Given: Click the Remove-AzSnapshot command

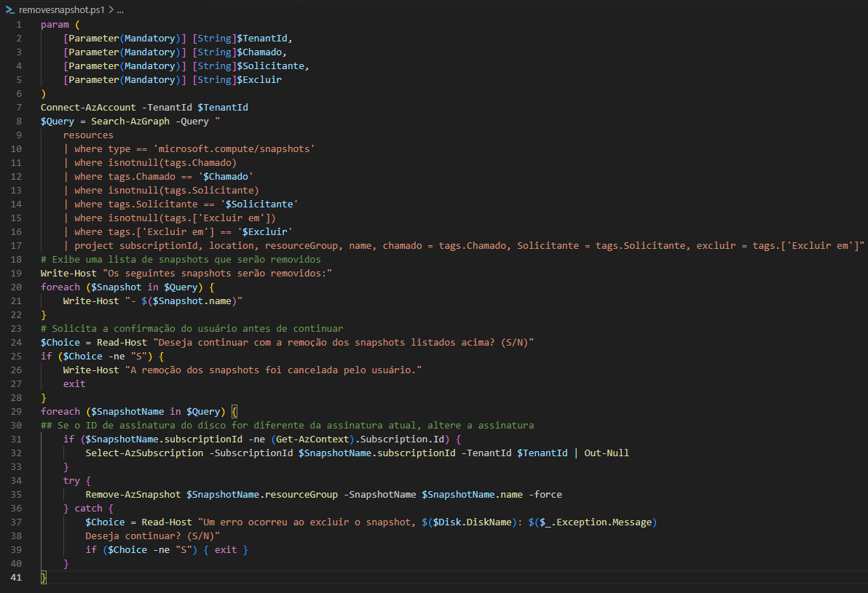Looking at the screenshot, I should 133,494.
